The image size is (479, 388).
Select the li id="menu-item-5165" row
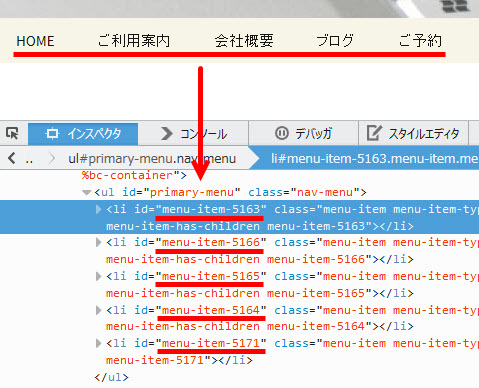point(239,285)
